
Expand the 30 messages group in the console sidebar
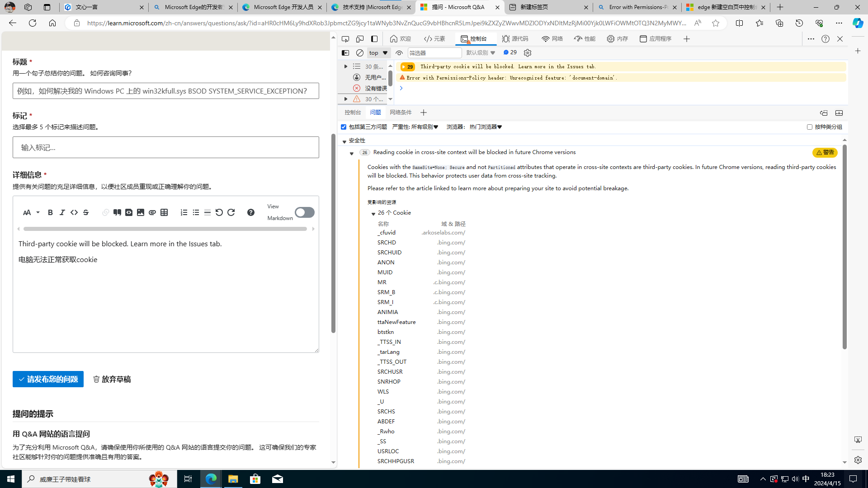click(346, 66)
